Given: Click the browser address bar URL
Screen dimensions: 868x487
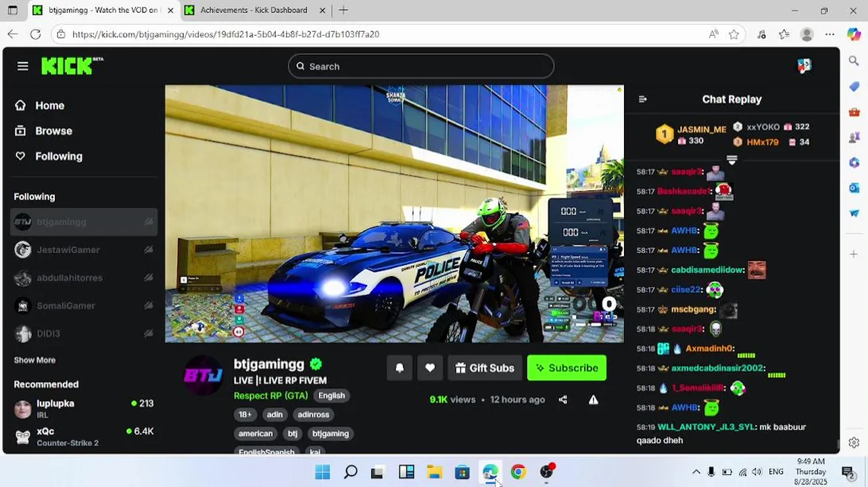Looking at the screenshot, I should (x=226, y=34).
